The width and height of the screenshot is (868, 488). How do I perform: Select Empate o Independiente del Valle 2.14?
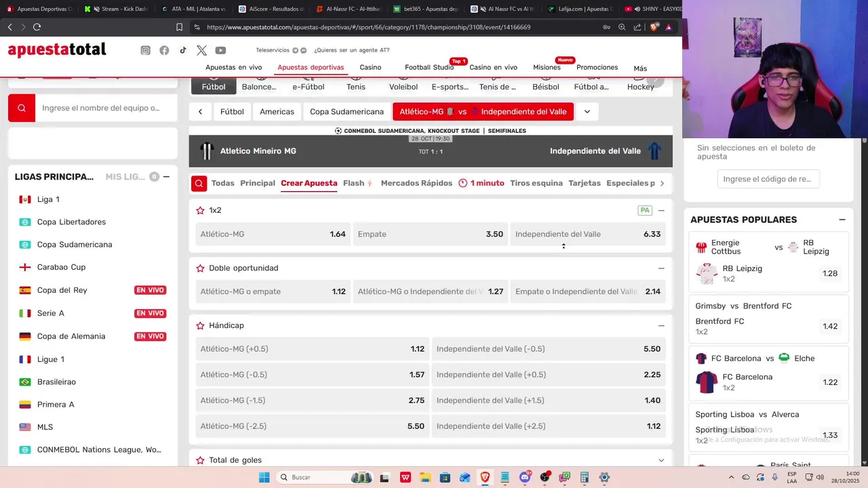click(x=588, y=291)
